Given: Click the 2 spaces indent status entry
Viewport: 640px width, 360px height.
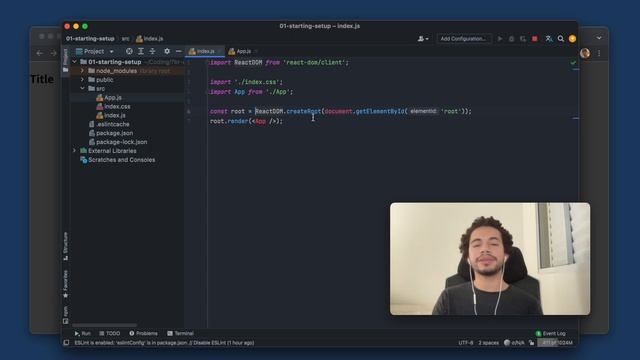Looking at the screenshot, I should (x=489, y=343).
